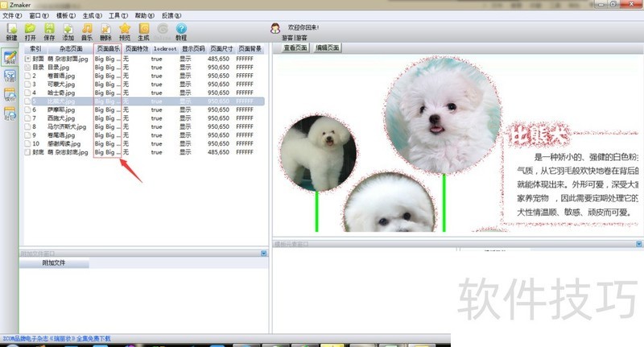Click the 页面音乐 column header
This screenshot has width=644, height=347.
(x=108, y=48)
